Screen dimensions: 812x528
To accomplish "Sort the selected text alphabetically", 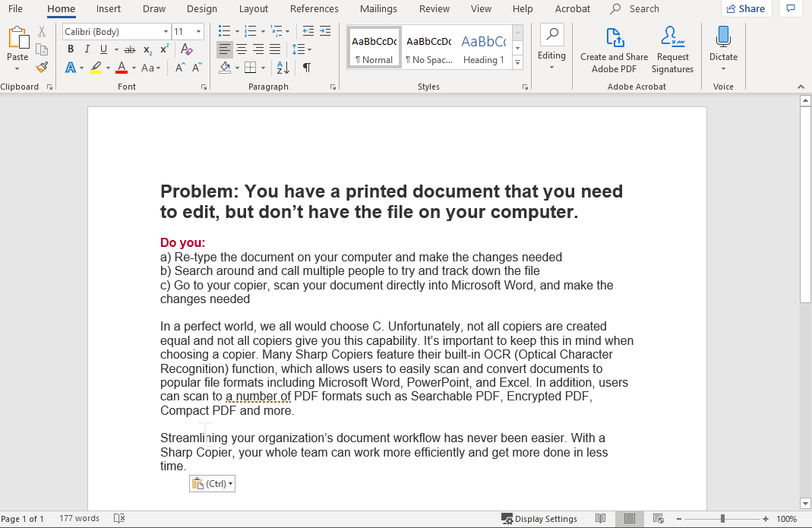I will [x=283, y=68].
